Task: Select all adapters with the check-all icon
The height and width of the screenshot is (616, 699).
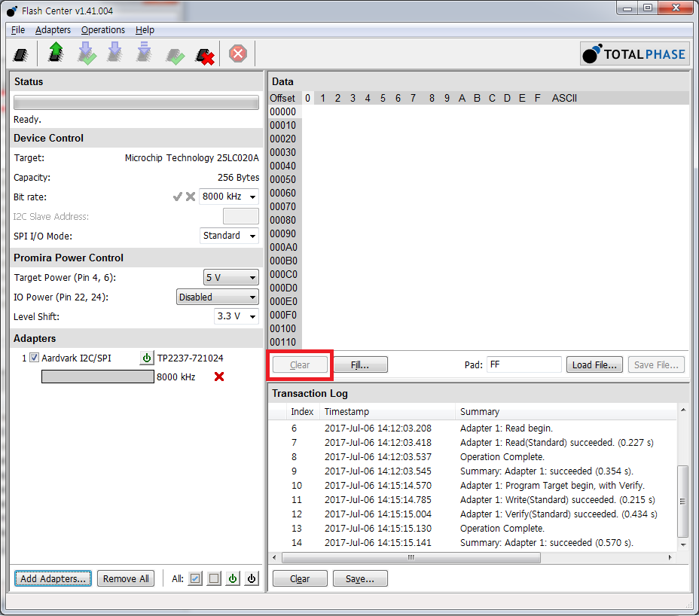Action: [195, 578]
